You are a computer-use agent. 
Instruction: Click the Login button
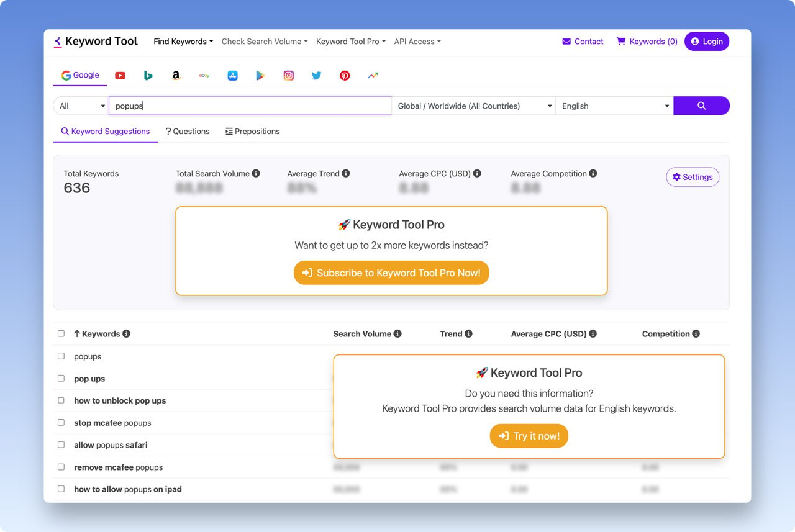pos(707,42)
